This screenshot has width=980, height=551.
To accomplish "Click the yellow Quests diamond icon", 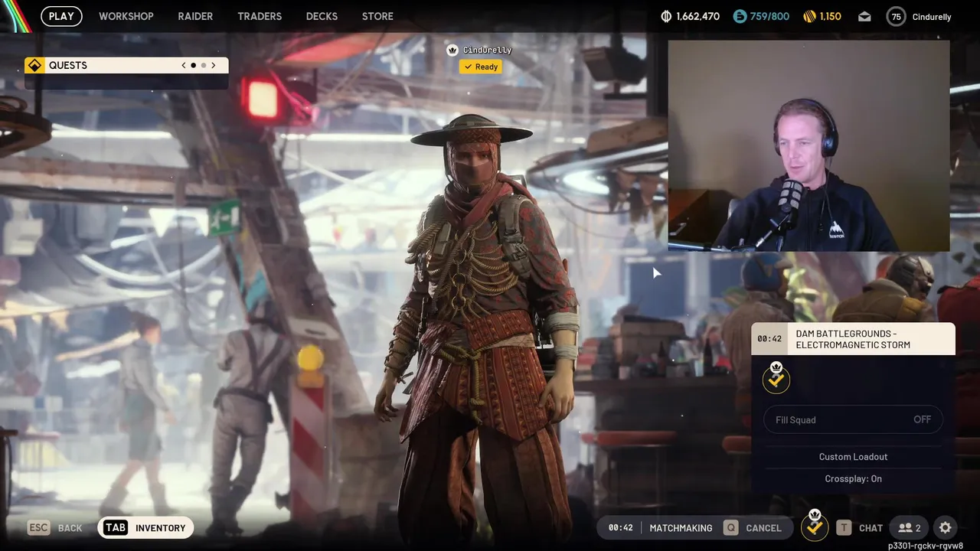I will (34, 65).
